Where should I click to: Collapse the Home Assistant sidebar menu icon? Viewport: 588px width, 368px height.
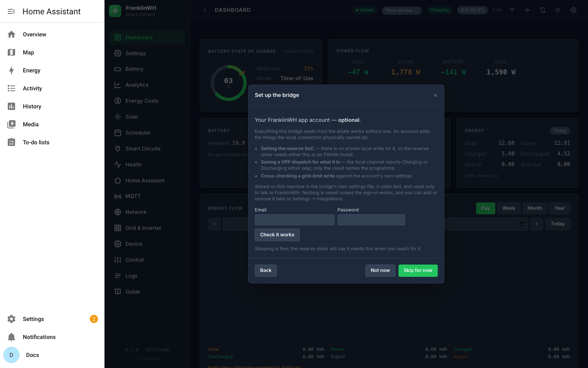(x=11, y=11)
